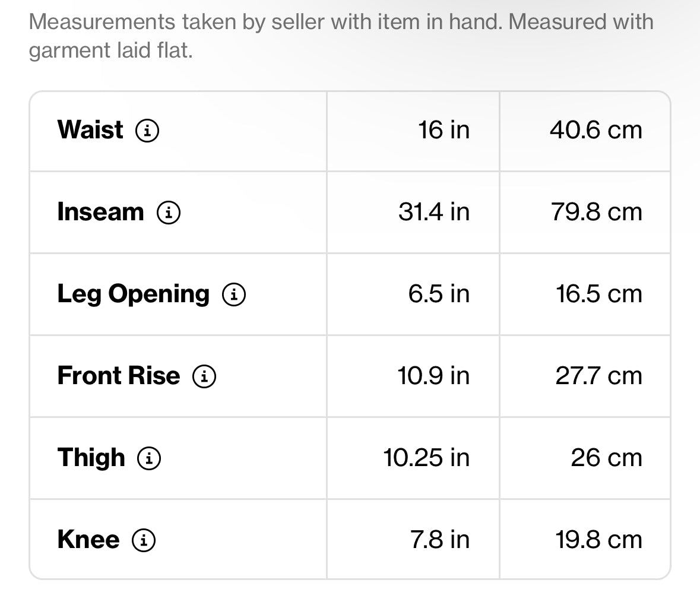Click the Thigh info icon
Image resolution: width=700 pixels, height=589 pixels.
coord(149,458)
